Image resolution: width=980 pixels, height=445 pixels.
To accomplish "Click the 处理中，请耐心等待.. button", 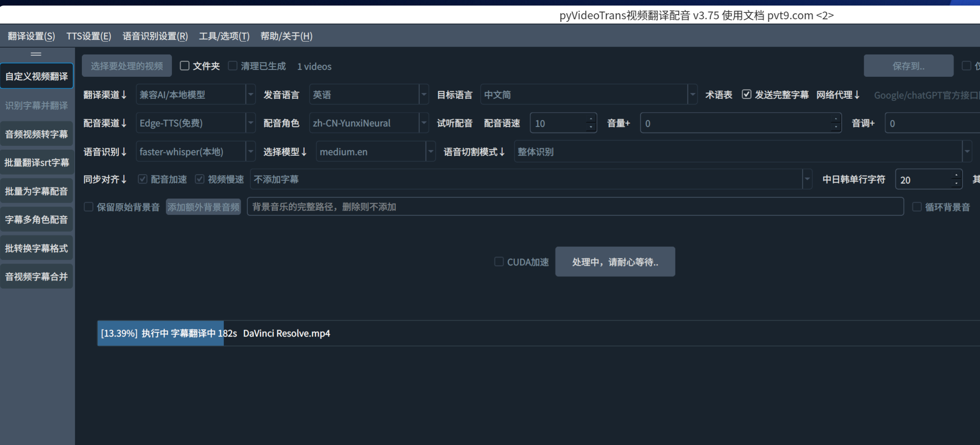I will click(x=615, y=262).
